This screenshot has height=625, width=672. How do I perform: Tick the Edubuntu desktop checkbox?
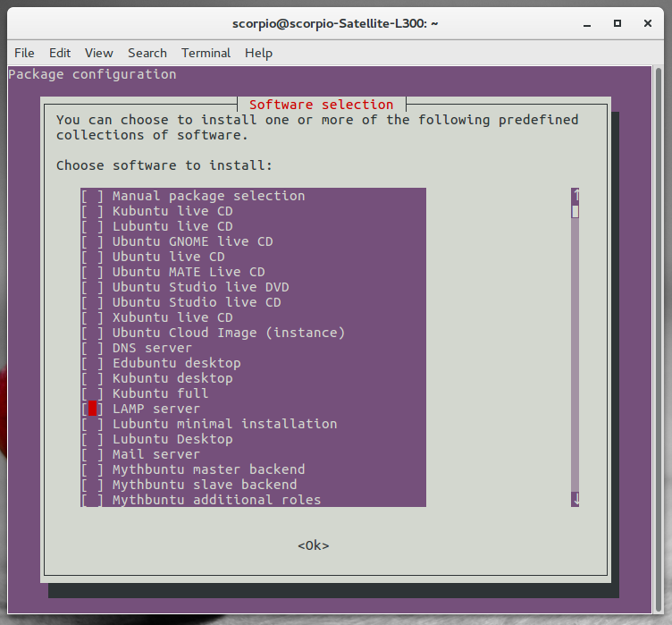[x=93, y=363]
